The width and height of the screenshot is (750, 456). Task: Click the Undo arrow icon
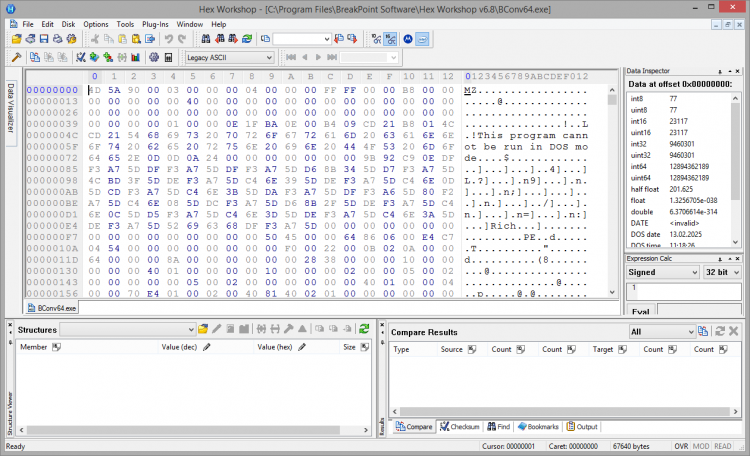point(168,39)
